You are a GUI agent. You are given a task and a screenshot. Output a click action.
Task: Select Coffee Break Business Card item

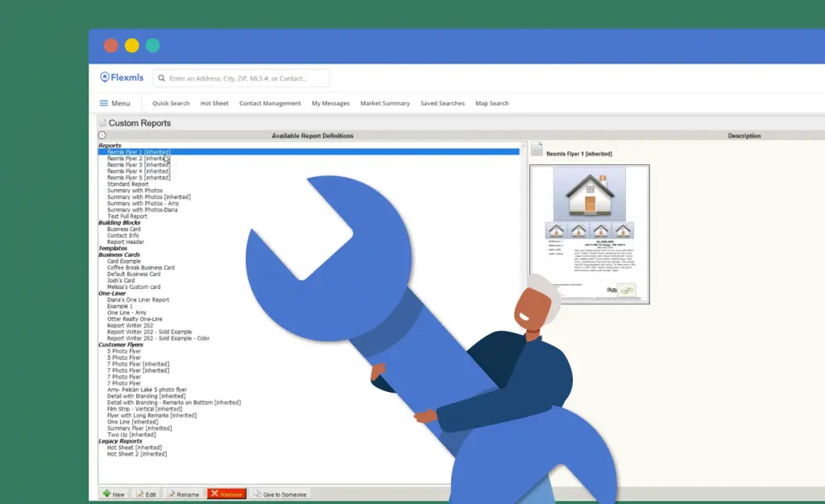[141, 267]
